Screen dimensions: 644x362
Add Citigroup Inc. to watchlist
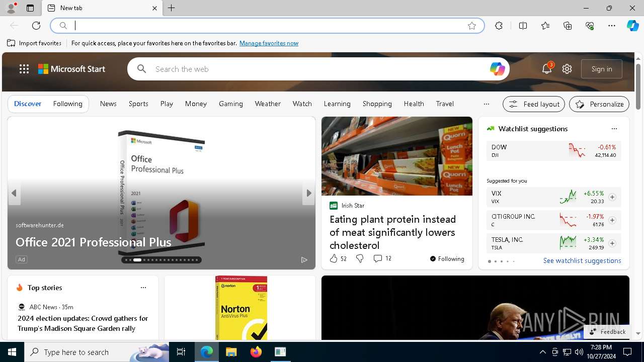click(612, 220)
